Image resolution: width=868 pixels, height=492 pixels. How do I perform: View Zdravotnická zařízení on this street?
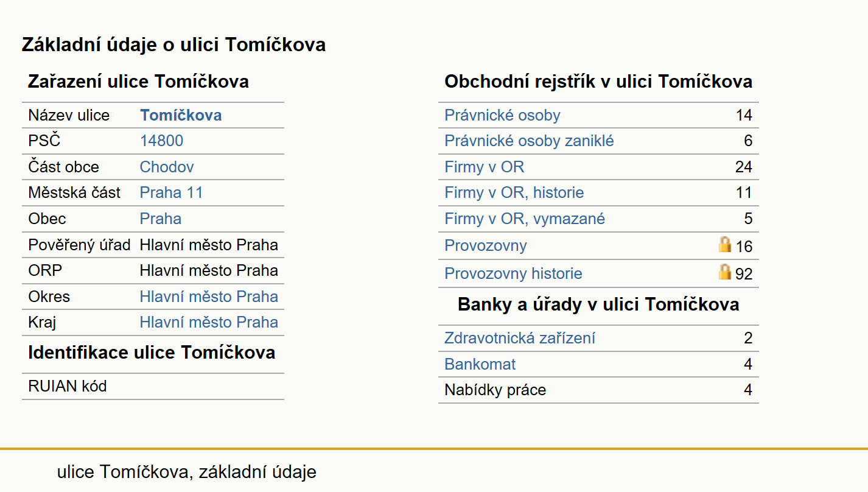point(520,338)
